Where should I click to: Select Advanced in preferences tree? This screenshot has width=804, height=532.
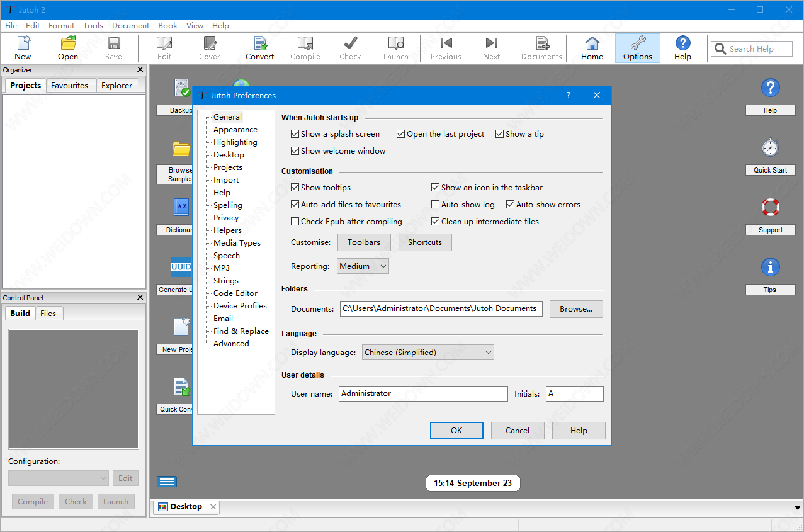pyautogui.click(x=231, y=344)
